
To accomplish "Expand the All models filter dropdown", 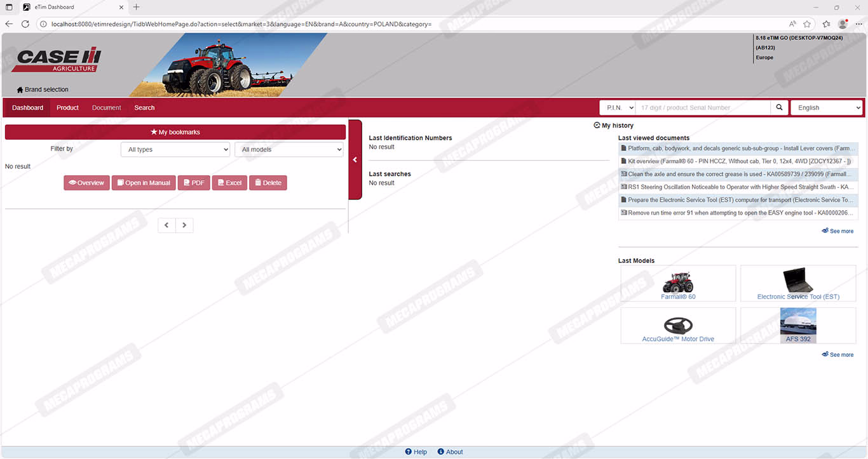I will [289, 150].
